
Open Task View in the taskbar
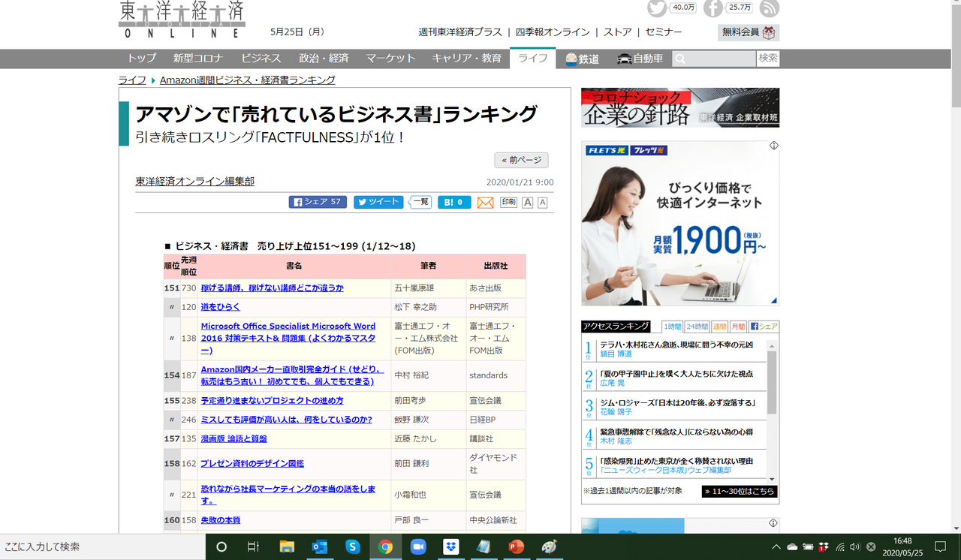(254, 546)
